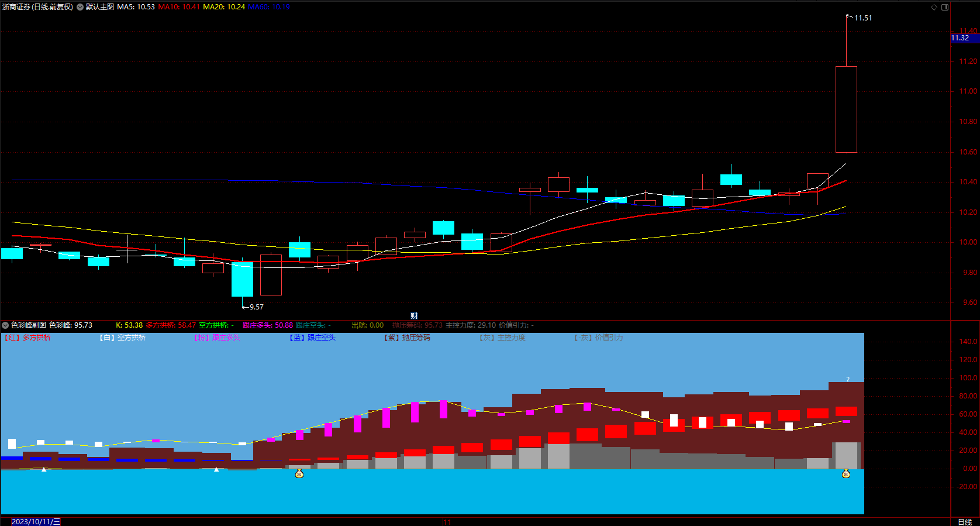Click the MA10: 10.41 indicator label
980x526 pixels.
[179, 7]
